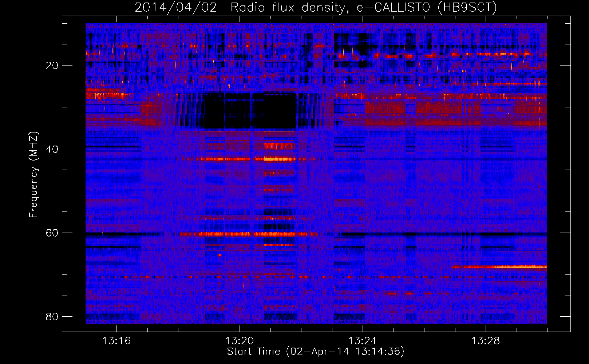Click the 13:16 time tick label
The width and height of the screenshot is (589, 364).
tap(116, 341)
